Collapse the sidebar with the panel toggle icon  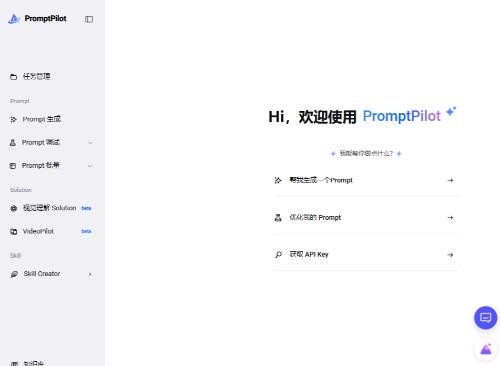click(x=89, y=19)
